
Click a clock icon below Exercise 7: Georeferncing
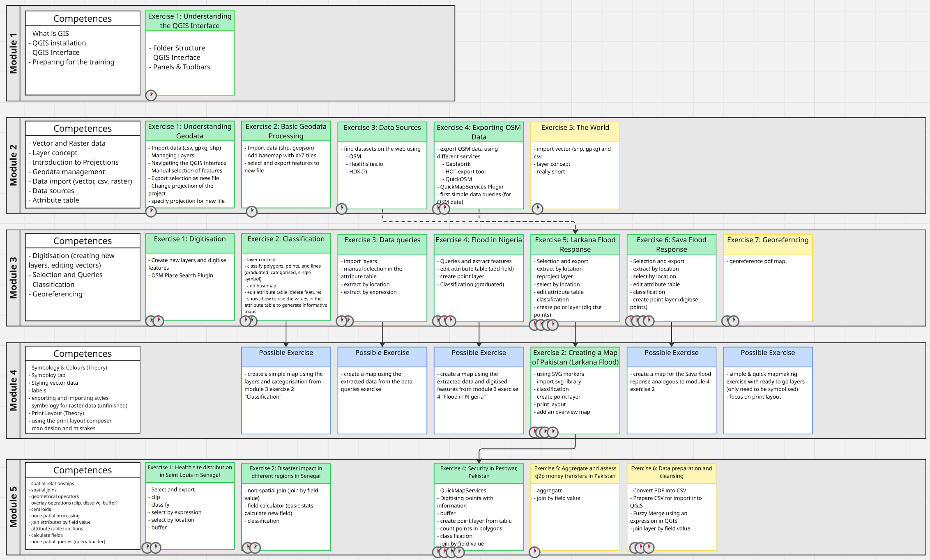tap(734, 321)
